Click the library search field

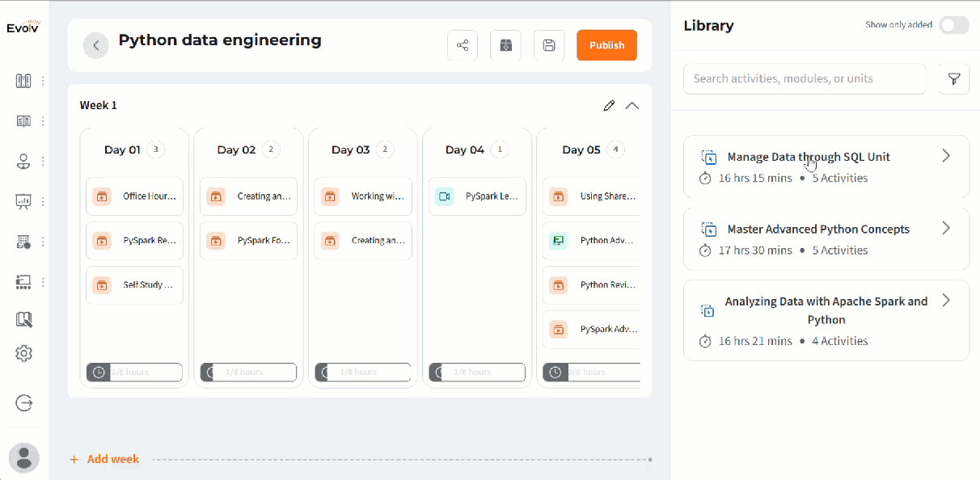click(x=805, y=79)
